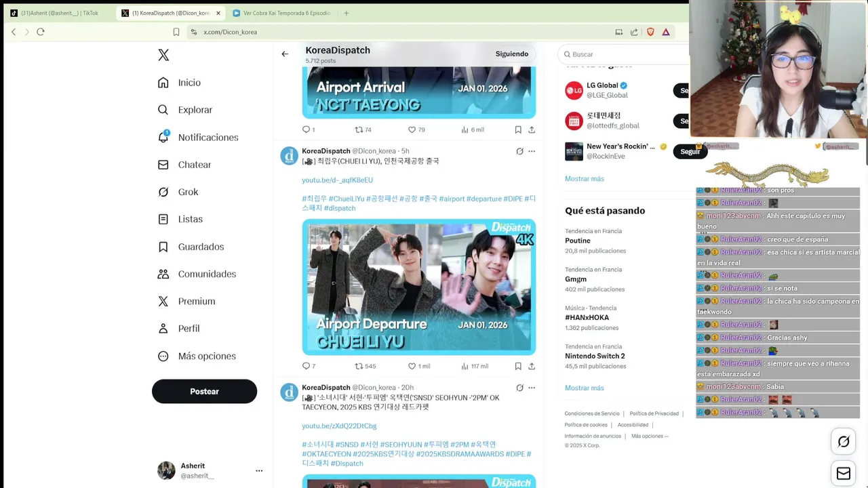Like the Chuei Li Yu post
This screenshot has width=868, height=488.
click(419, 366)
